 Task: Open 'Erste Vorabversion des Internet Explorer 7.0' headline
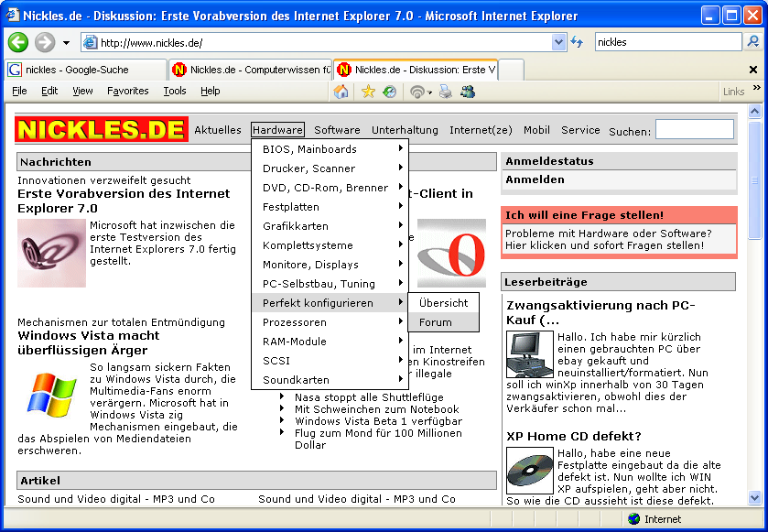(x=124, y=201)
